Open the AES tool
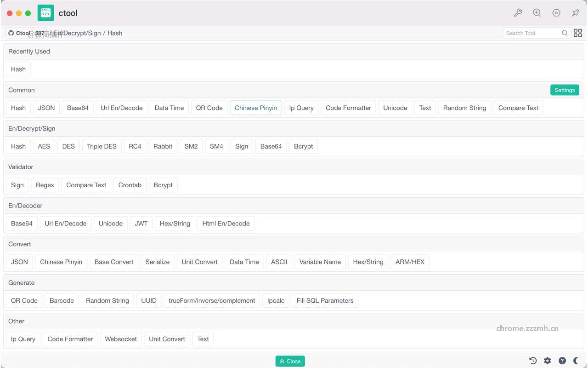This screenshot has width=588, height=368. [44, 147]
